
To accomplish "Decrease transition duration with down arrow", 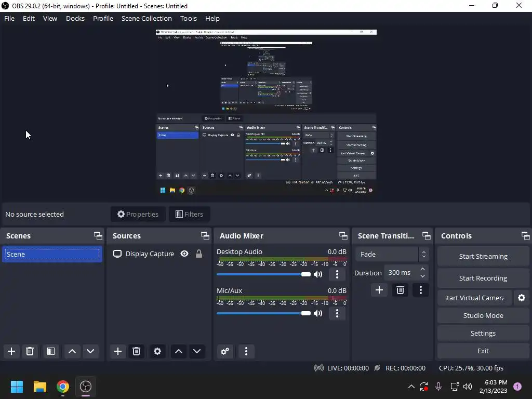I will 422,276.
